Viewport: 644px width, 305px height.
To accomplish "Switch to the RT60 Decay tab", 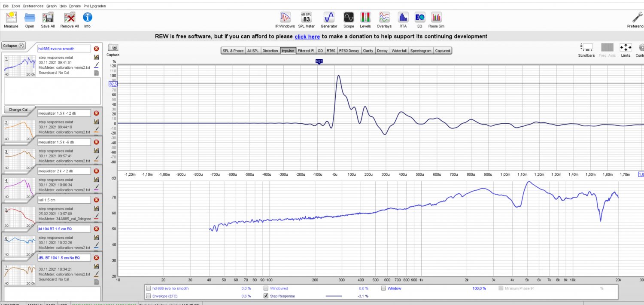I will (349, 51).
